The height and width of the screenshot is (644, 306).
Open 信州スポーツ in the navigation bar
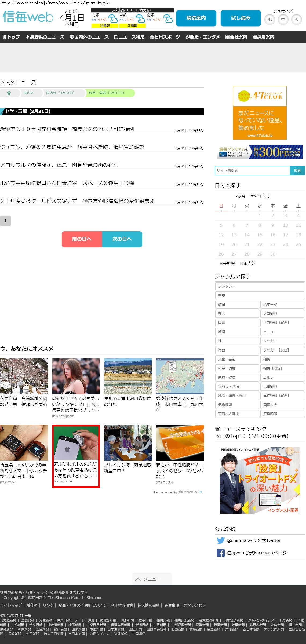(165, 37)
